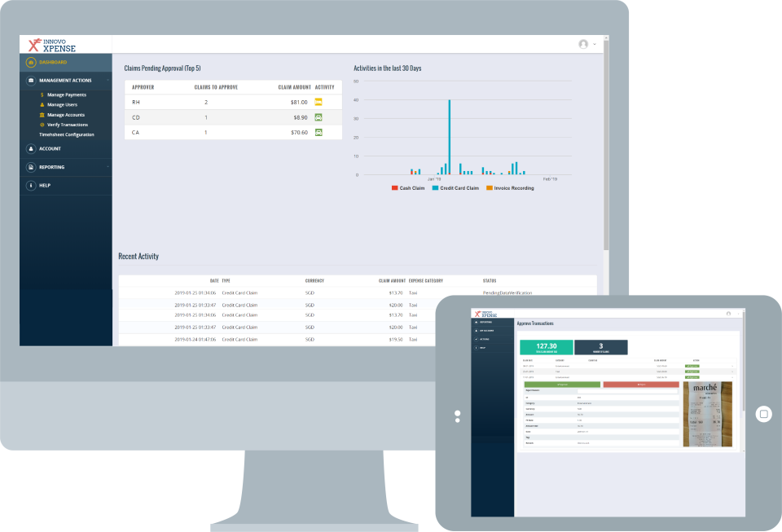Click the 2019-01-24 01:47:06 date entry
The height and width of the screenshot is (532, 782).
click(195, 340)
